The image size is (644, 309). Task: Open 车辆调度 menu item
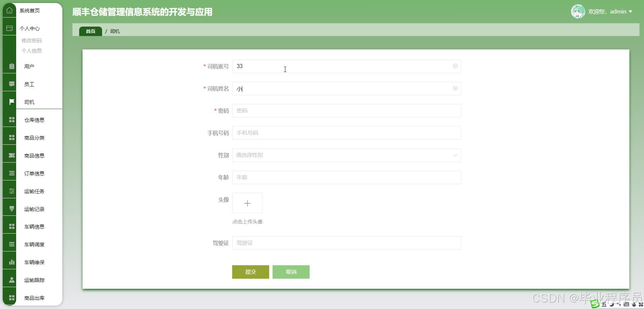point(34,244)
